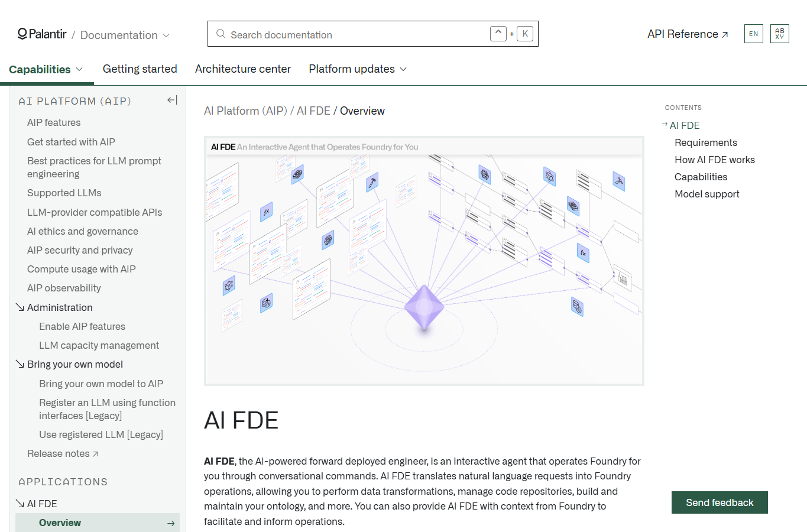Open AIP observability page

pyautogui.click(x=64, y=288)
